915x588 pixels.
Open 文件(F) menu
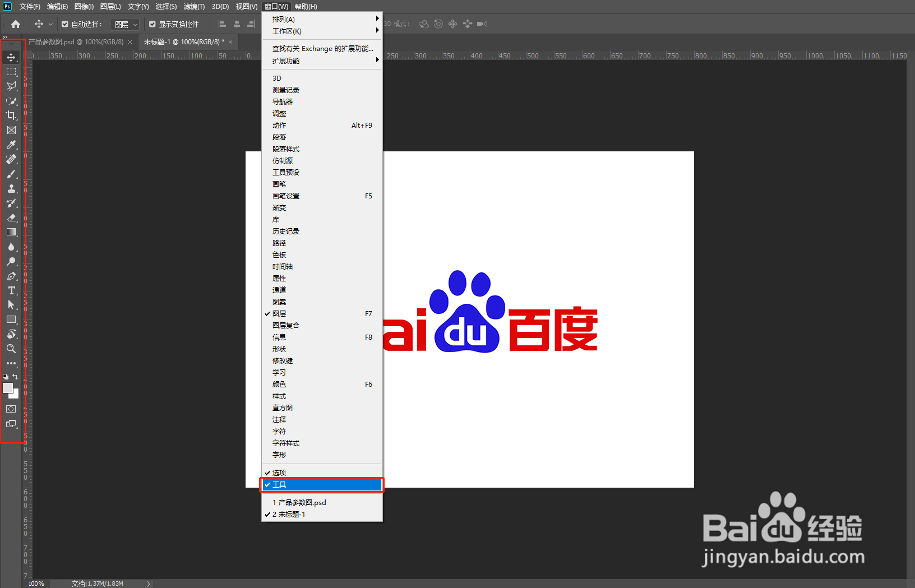point(30,7)
